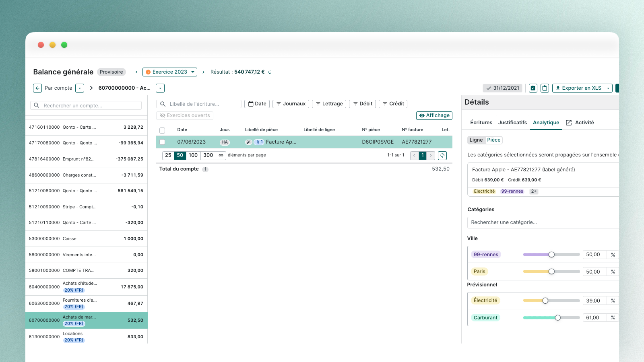
Task: Click the edit clipboard icon near the export button
Action: pyautogui.click(x=533, y=88)
